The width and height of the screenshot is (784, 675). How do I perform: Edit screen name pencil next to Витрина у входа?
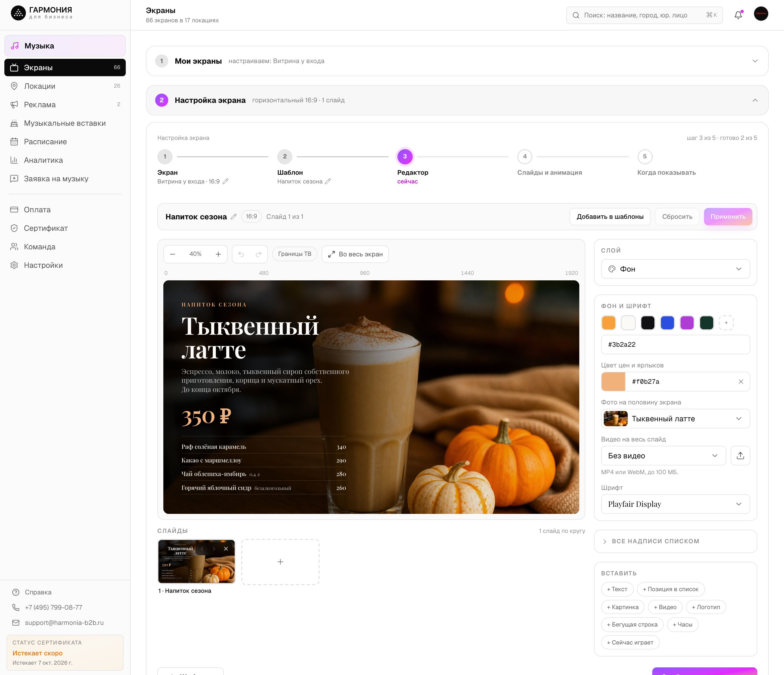[x=225, y=182]
